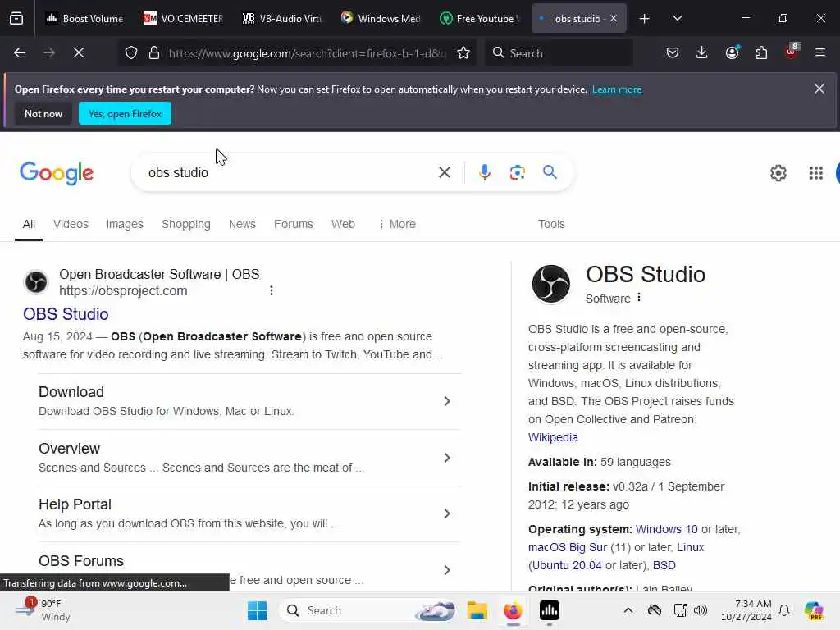Open three-dot menu beside Software label
This screenshot has width=840, height=630.
click(638, 297)
